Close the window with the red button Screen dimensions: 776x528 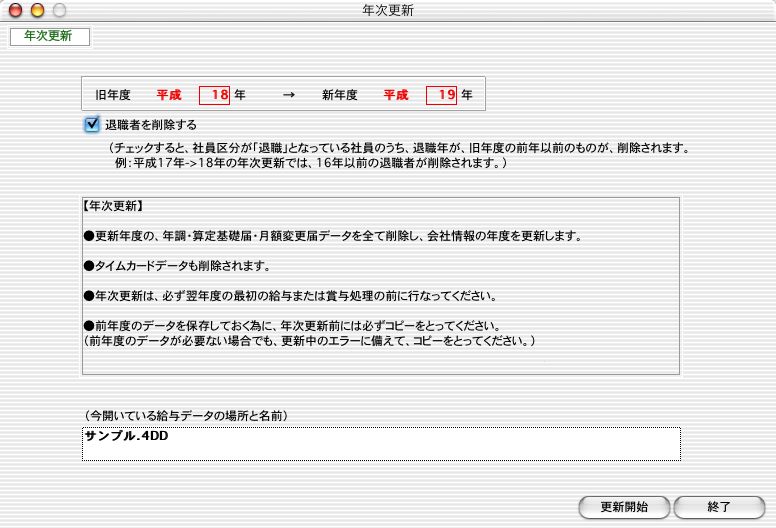15,10
